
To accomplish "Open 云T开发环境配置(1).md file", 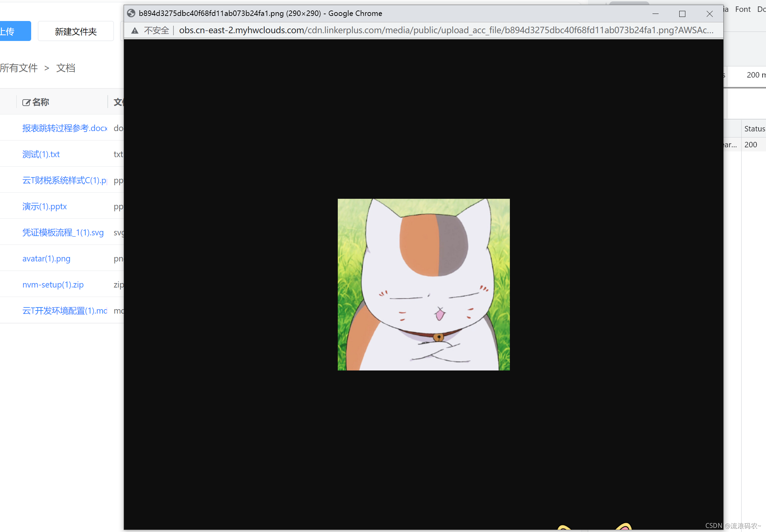I will tap(65, 311).
